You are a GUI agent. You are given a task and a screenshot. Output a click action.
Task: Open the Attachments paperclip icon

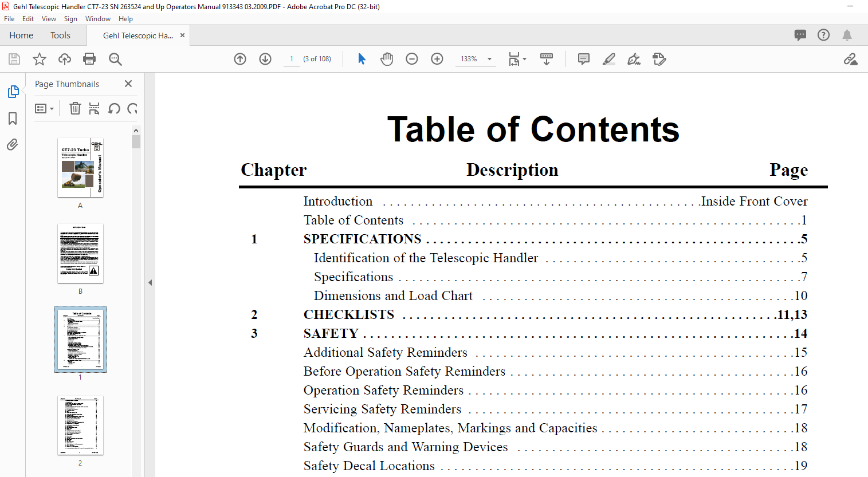13,144
